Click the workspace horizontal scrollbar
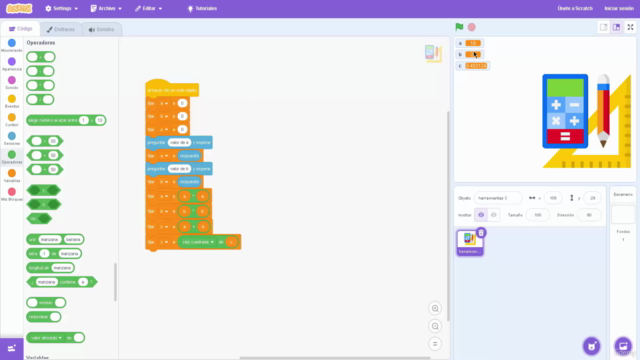The width and height of the screenshot is (640, 360). point(335,358)
